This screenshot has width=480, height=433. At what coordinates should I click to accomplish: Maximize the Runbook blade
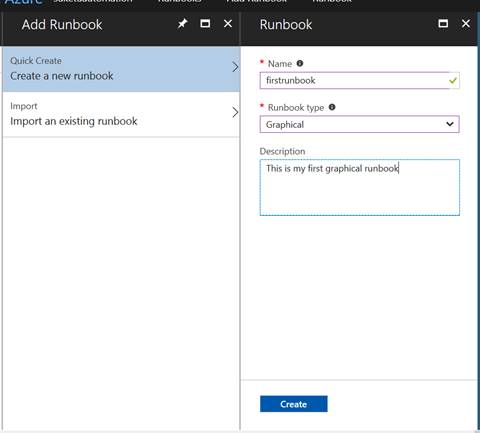pyautogui.click(x=443, y=24)
